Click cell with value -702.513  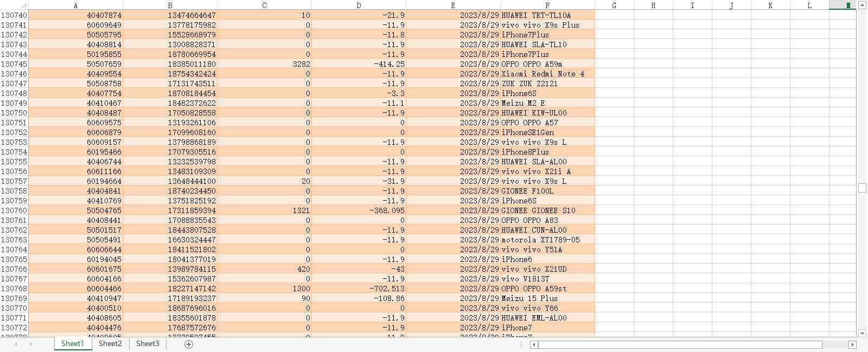pyautogui.click(x=359, y=289)
